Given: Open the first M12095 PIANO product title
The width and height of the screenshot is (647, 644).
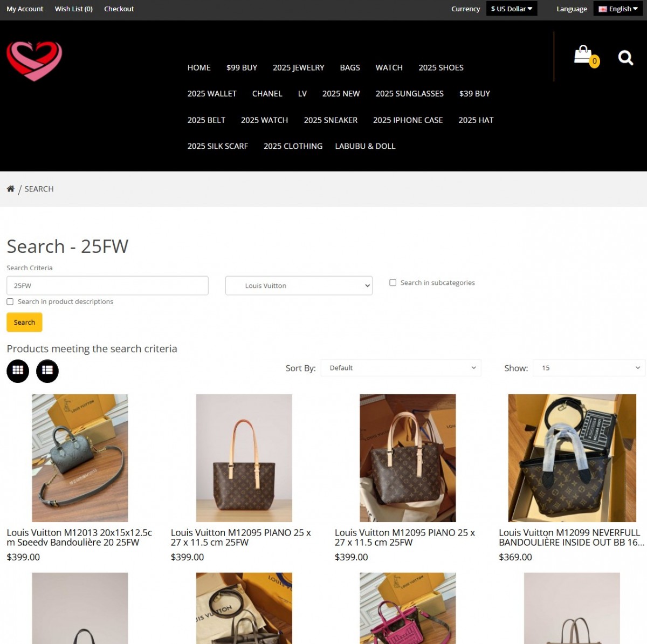Looking at the screenshot, I should point(241,537).
